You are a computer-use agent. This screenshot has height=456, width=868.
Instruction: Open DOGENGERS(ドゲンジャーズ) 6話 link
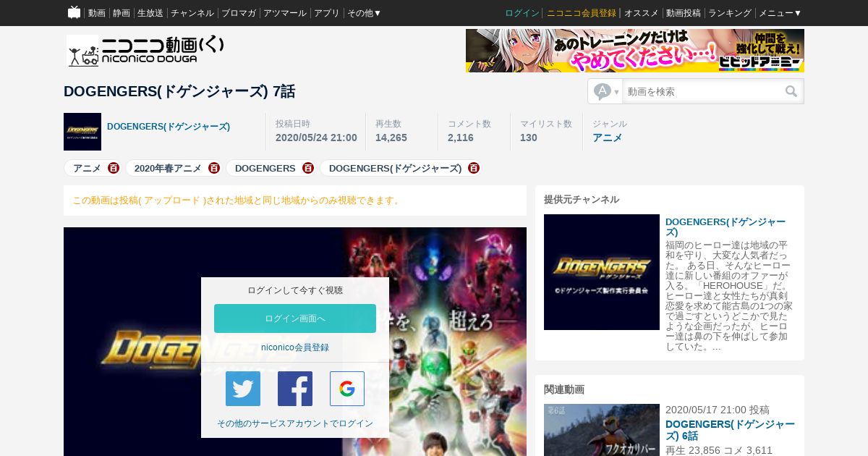730,430
